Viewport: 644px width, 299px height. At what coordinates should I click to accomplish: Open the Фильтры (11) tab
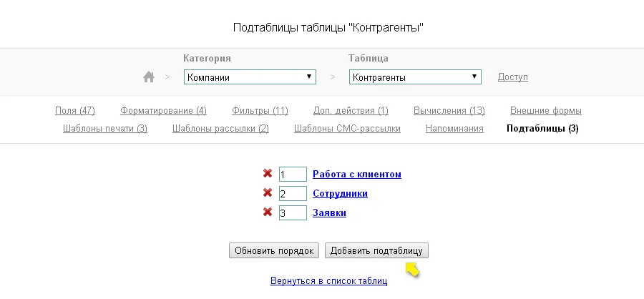pos(260,110)
